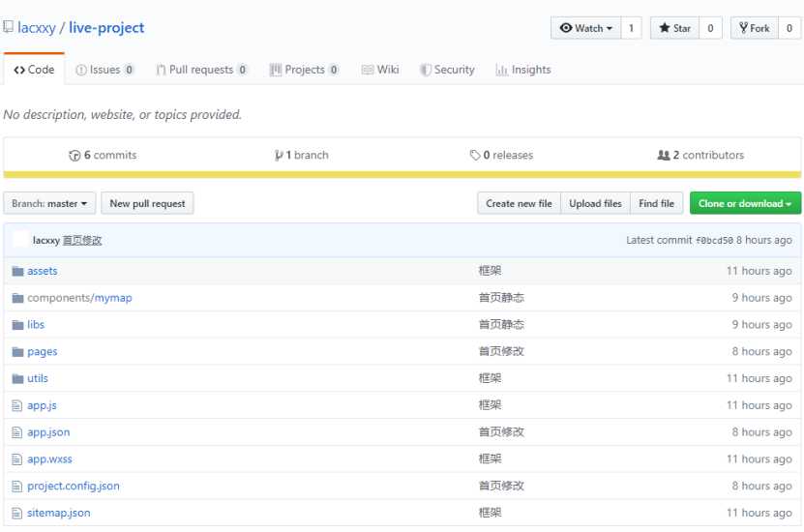Screen dimensions: 804x532
Task: Click the file icon for app.json
Action: point(16,432)
